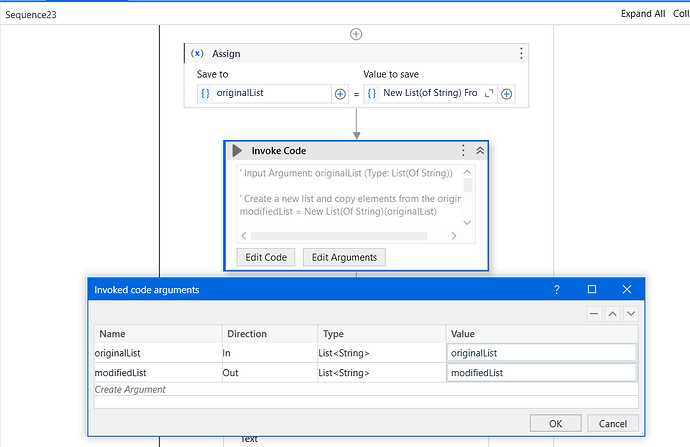Viewport: 690px width, 447px height.
Task: Click Cancel in arguments dialog
Action: pyautogui.click(x=613, y=423)
